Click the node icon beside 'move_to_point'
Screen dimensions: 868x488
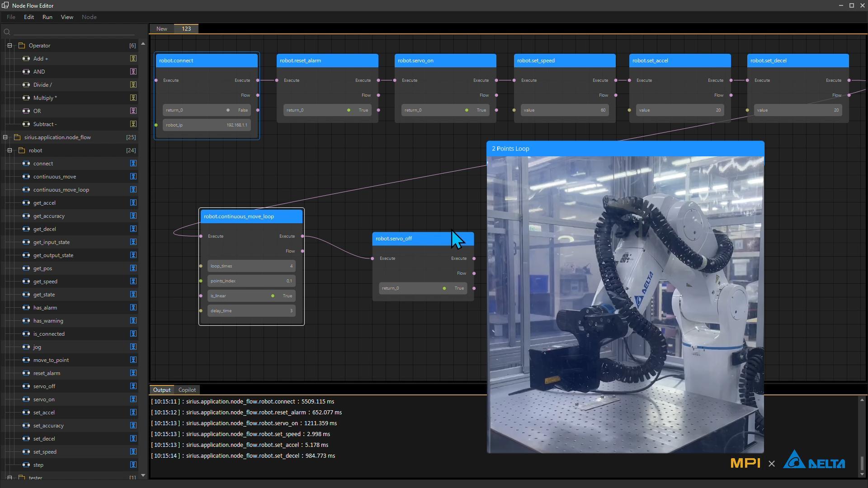pos(26,360)
